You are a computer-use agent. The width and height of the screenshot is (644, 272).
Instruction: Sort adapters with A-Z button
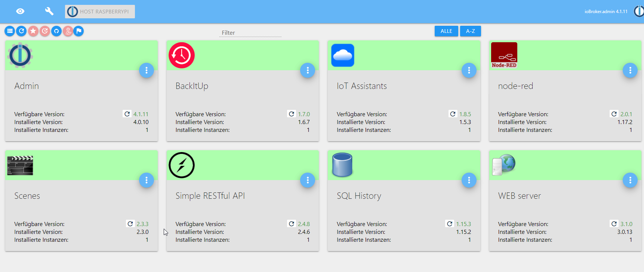pos(470,31)
